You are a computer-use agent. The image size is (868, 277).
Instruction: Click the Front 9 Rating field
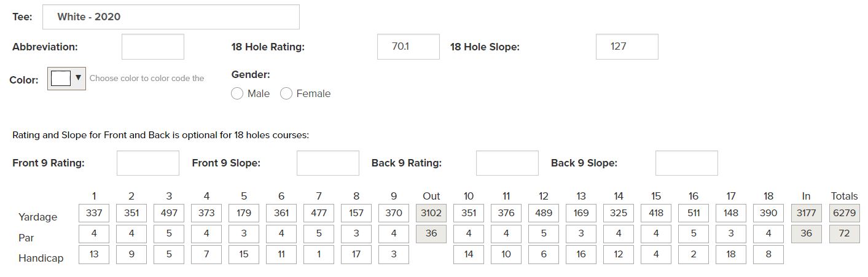pos(148,163)
